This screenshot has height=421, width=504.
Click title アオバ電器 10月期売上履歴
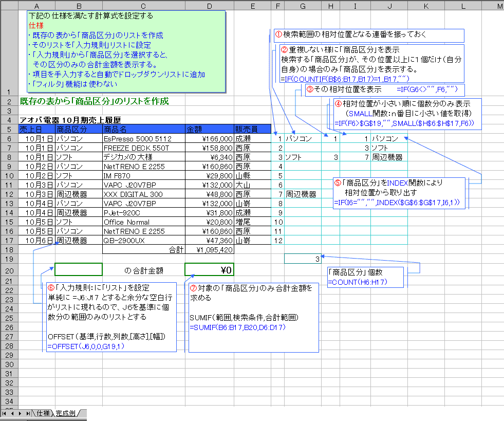point(70,120)
